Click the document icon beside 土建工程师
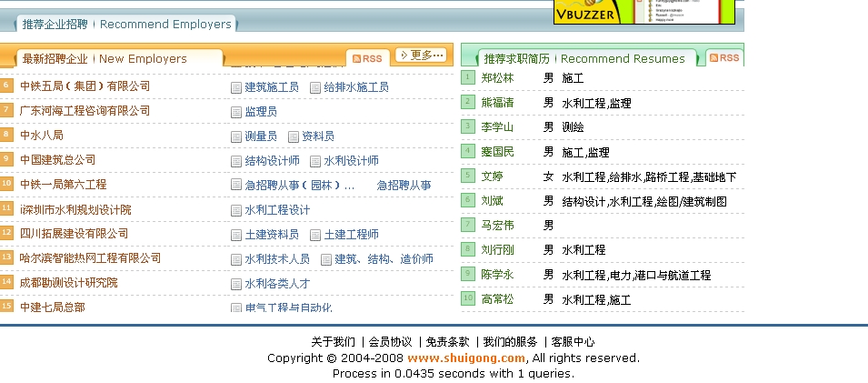The width and height of the screenshot is (868, 383). click(x=315, y=235)
